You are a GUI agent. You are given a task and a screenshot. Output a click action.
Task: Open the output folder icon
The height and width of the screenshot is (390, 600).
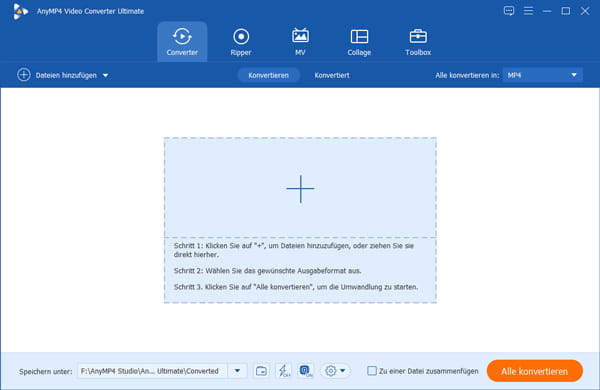pyautogui.click(x=261, y=370)
